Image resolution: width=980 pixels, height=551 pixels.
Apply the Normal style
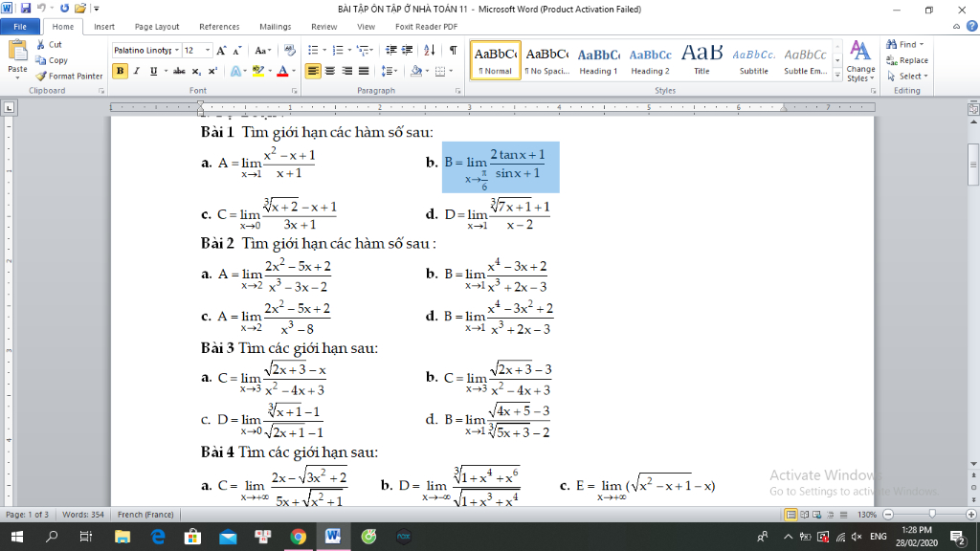[x=495, y=60]
